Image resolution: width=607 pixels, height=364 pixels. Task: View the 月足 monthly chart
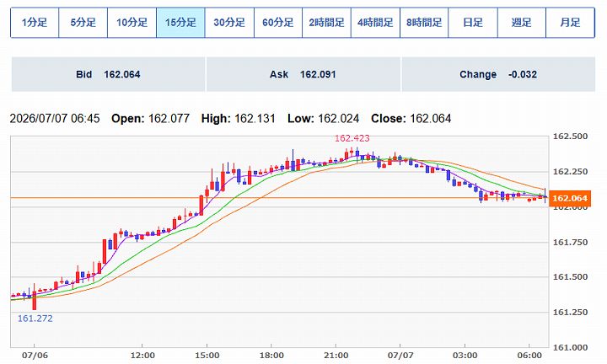tap(570, 23)
